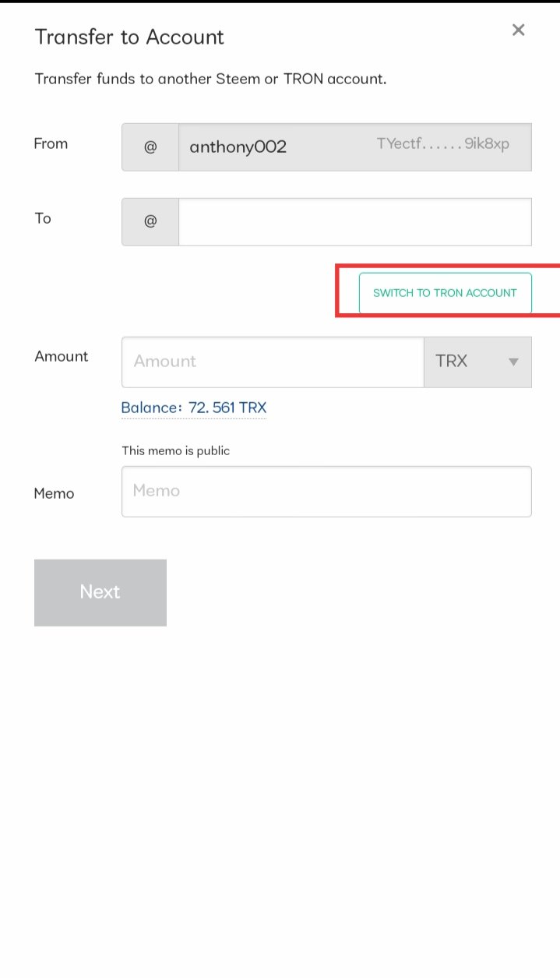Click into the To recipient field
This screenshot has width=560, height=978.
[355, 222]
